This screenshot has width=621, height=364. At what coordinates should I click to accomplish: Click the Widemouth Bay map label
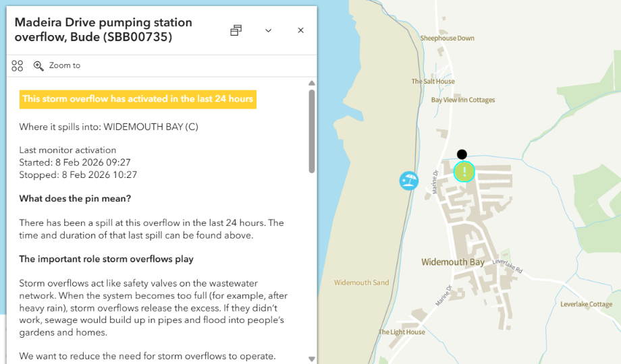coord(452,262)
